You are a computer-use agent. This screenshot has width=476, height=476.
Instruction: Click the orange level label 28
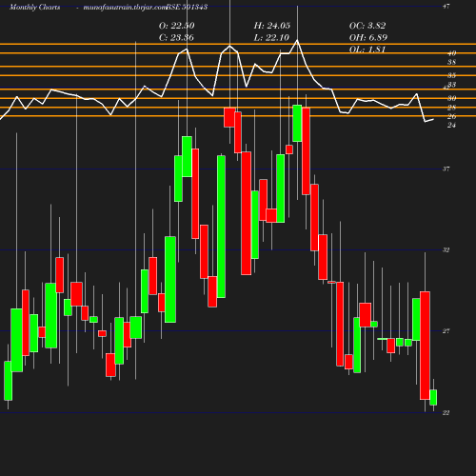[x=452, y=108]
